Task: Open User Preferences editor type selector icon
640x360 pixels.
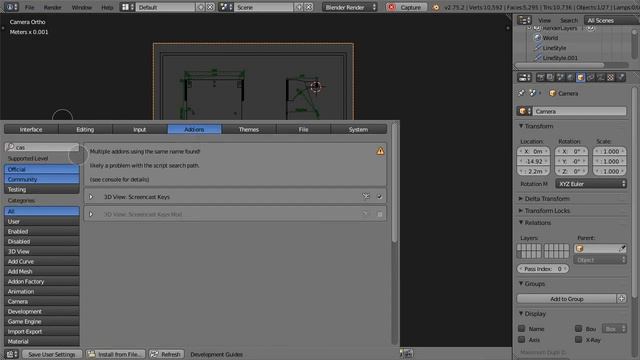Action: click(11, 354)
